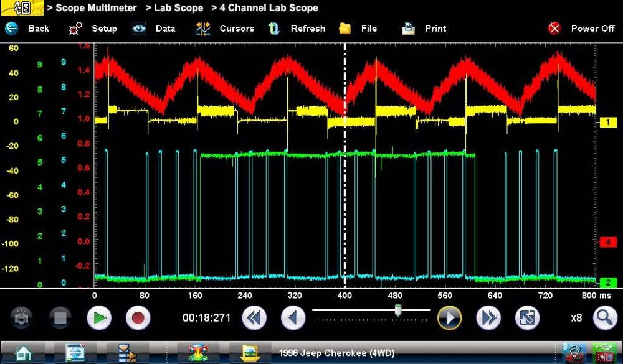Click the view window toggle icon
The width and height of the screenshot is (623, 364).
75,353
